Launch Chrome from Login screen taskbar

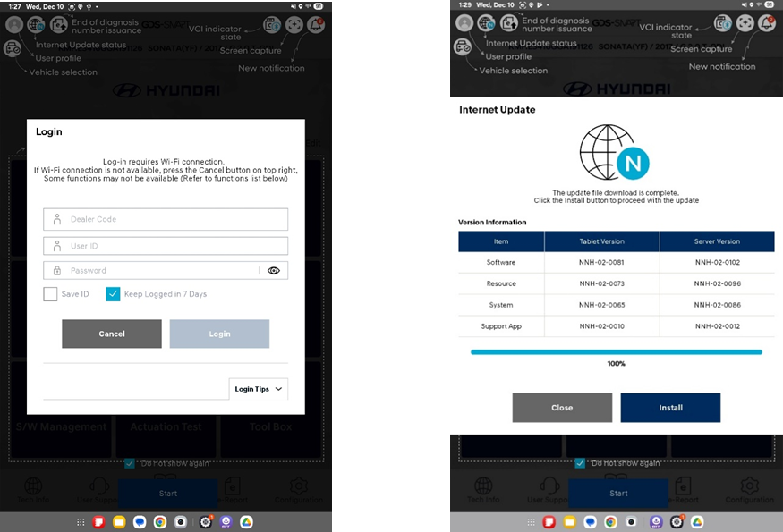tap(160, 522)
